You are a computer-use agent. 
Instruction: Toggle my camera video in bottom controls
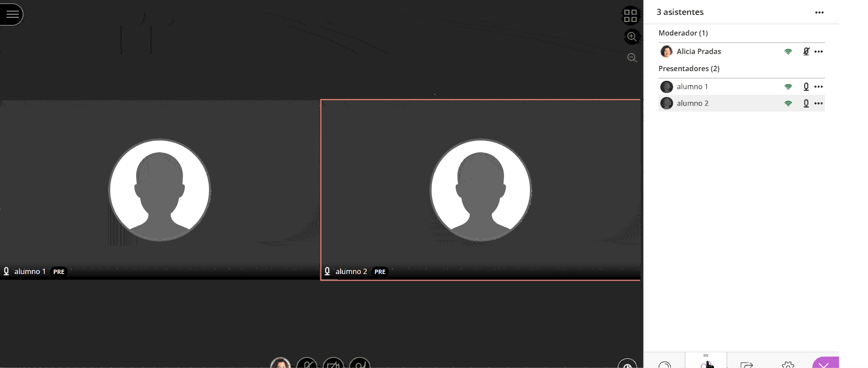(333, 363)
